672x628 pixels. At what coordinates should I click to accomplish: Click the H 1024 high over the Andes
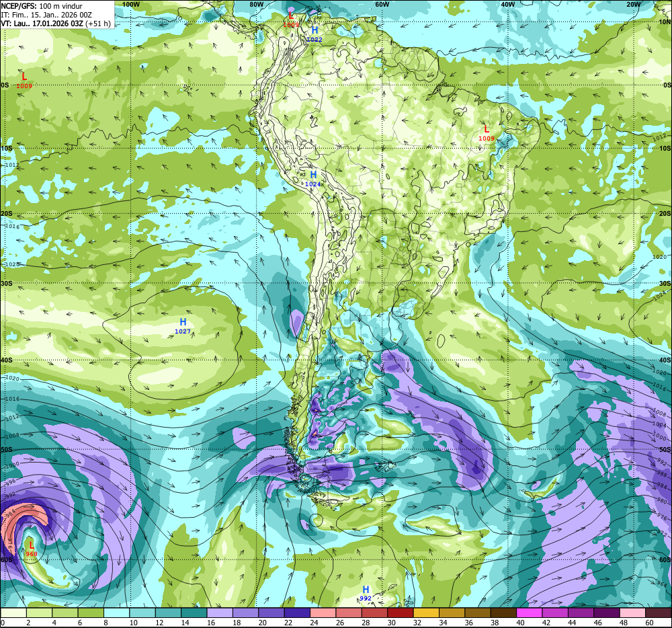[x=313, y=178]
